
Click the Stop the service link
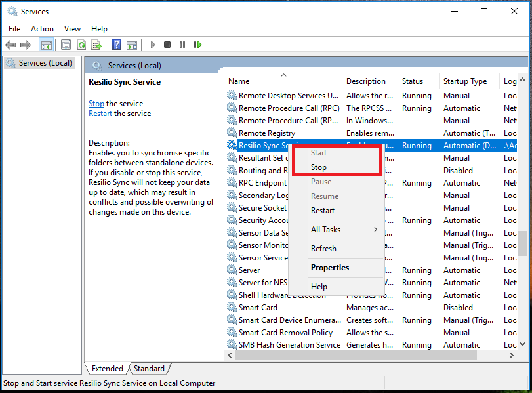(x=96, y=104)
